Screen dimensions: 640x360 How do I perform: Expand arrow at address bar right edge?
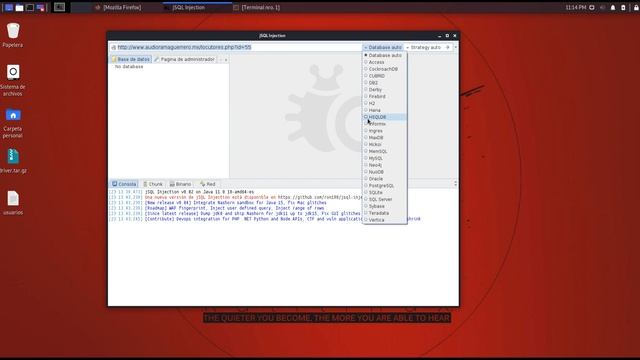(x=456, y=47)
